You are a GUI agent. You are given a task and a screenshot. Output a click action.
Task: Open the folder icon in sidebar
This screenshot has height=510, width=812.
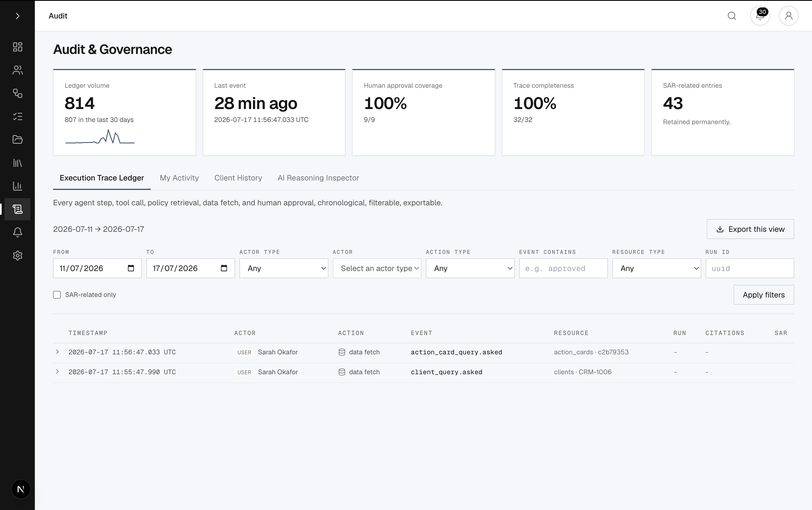point(17,139)
